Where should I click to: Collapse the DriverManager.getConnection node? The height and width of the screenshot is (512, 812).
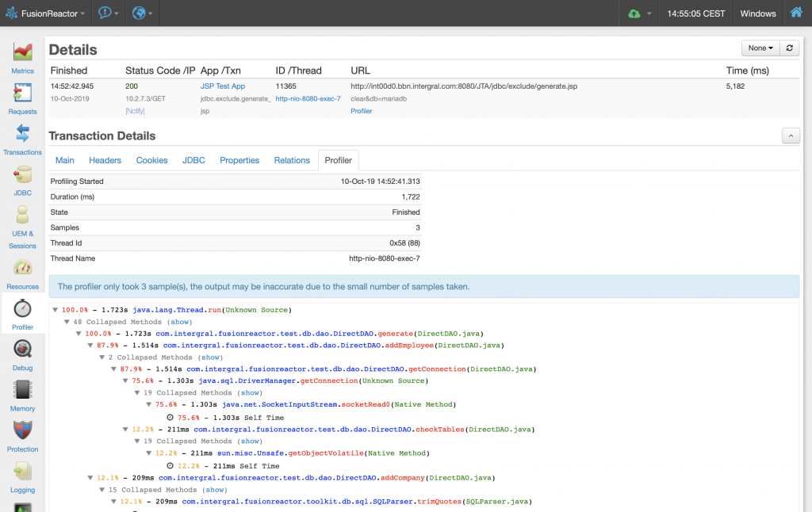125,381
